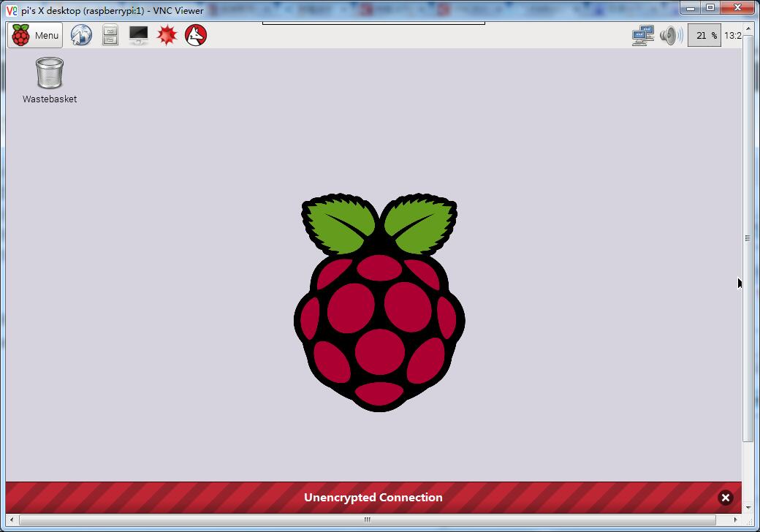Click the Wastebasket label text

pyautogui.click(x=50, y=99)
